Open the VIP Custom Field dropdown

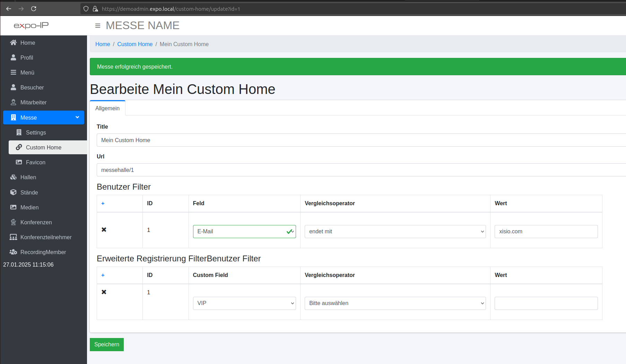pos(244,303)
